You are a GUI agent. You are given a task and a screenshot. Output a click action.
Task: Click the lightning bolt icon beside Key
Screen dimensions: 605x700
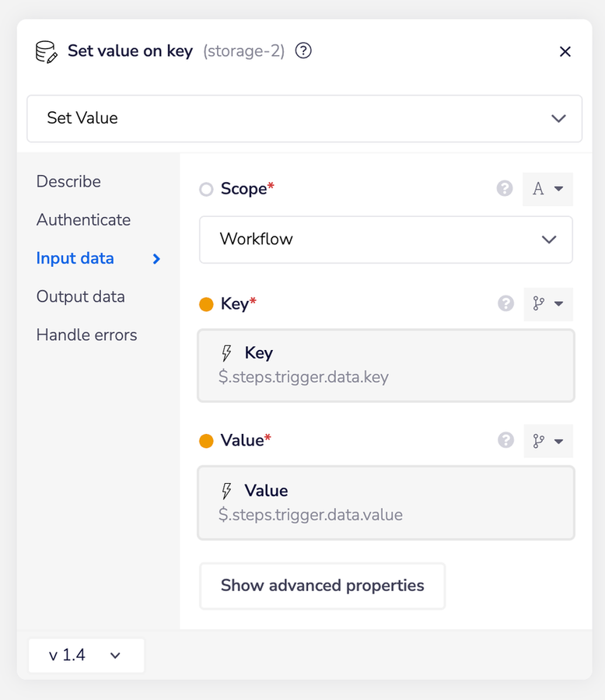point(227,353)
